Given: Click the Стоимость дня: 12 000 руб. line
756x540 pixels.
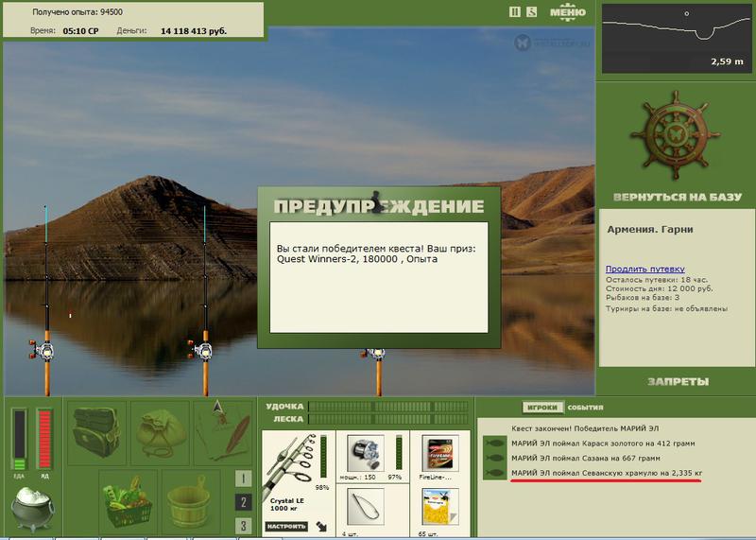Looking at the screenshot, I should (659, 288).
